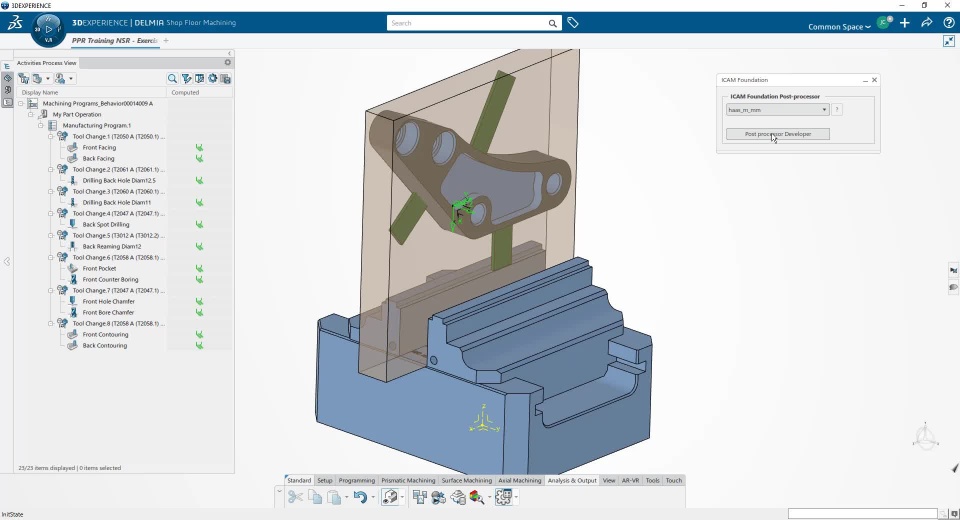
Task: Collapse the My Part Operation node
Action: [31, 115]
